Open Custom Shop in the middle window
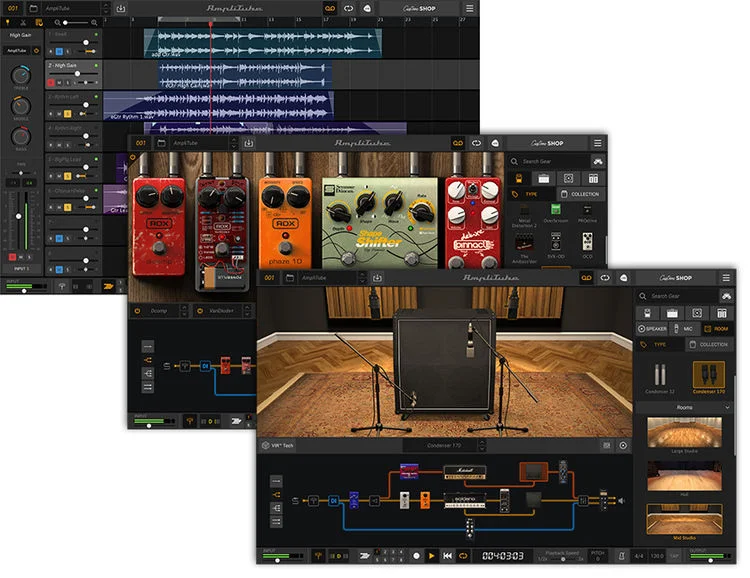 click(x=547, y=143)
